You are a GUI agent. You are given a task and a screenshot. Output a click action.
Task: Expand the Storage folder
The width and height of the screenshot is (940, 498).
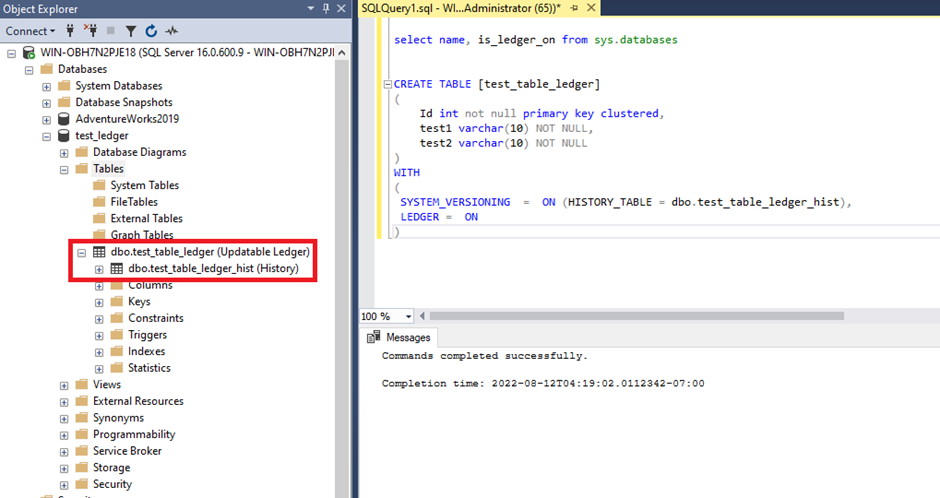pyautogui.click(x=64, y=469)
